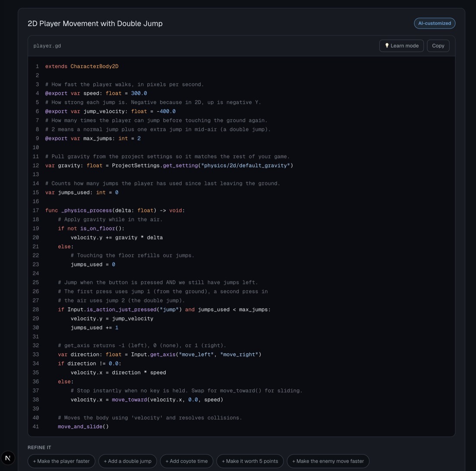Click 'jumps_used += 1' line
Image resolution: width=476 pixels, height=471 pixels.
pos(94,328)
